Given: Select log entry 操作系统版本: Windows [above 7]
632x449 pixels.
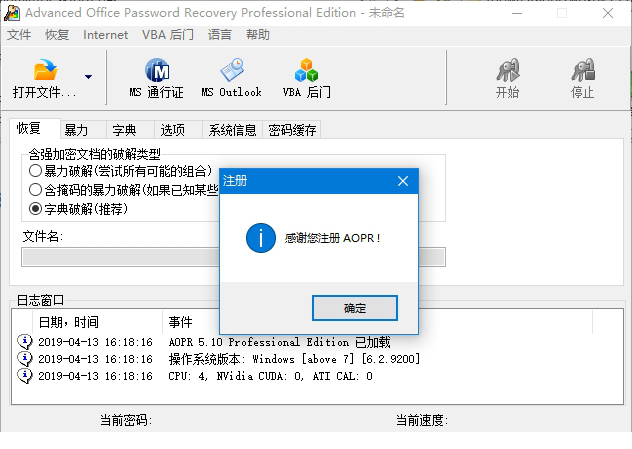Looking at the screenshot, I should (294, 359).
